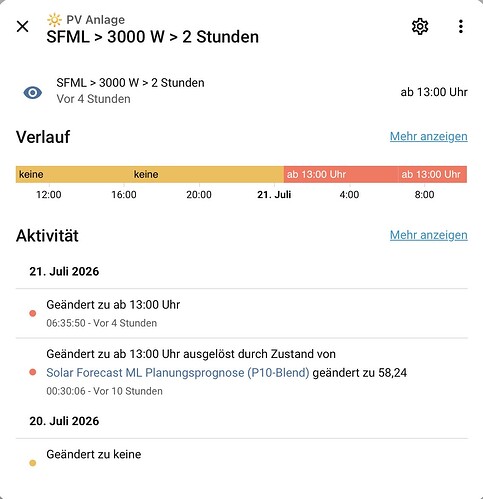Show more history under Verlauf
The image size is (483, 499).
[x=429, y=136]
